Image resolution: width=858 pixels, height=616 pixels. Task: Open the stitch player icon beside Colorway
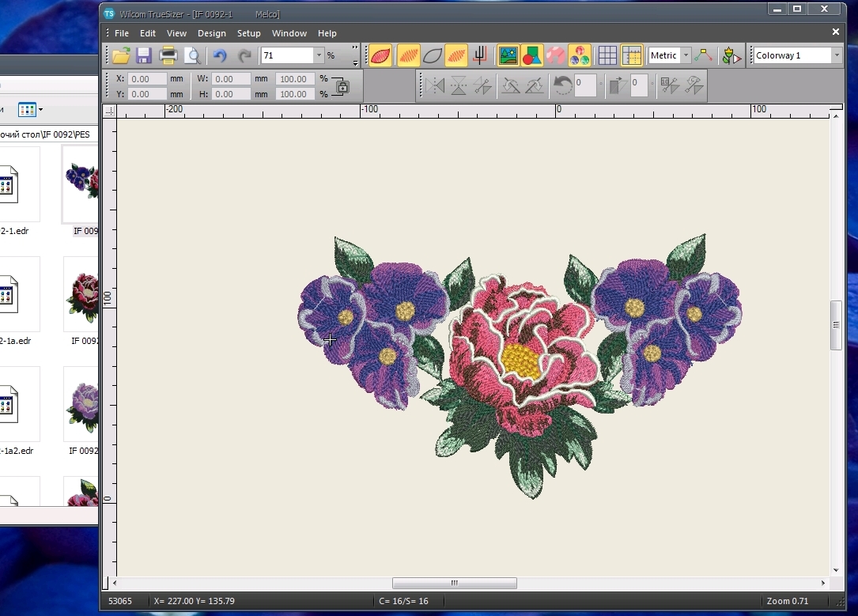coord(731,55)
